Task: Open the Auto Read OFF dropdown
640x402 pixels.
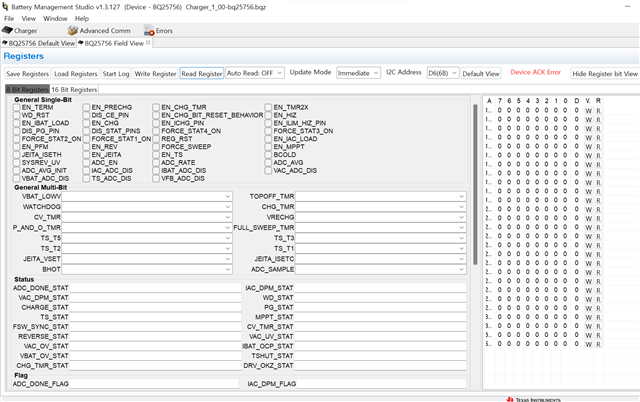Action: [255, 73]
